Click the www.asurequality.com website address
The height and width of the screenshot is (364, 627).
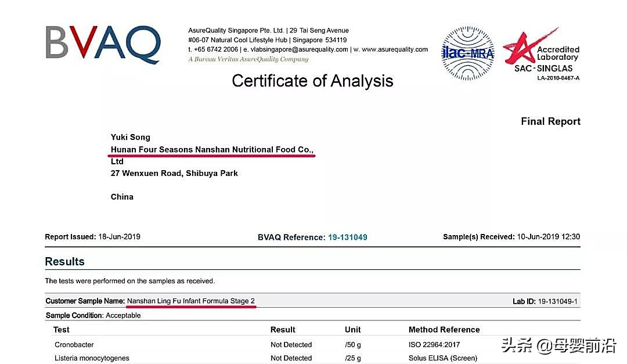[x=395, y=49]
